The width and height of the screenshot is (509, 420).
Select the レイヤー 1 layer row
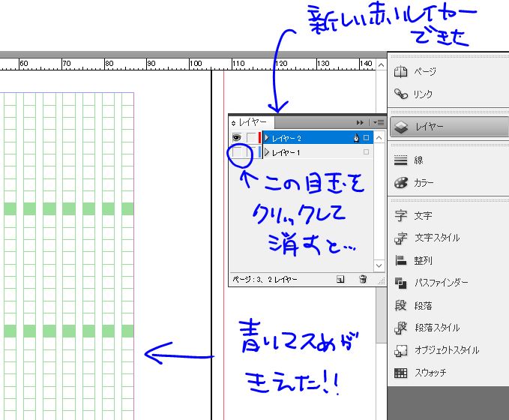point(318,152)
